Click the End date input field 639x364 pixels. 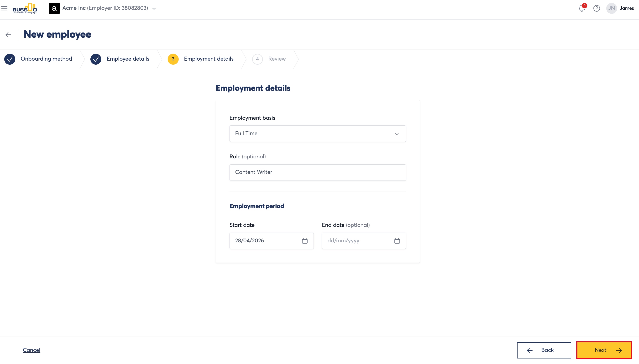pyautogui.click(x=364, y=240)
